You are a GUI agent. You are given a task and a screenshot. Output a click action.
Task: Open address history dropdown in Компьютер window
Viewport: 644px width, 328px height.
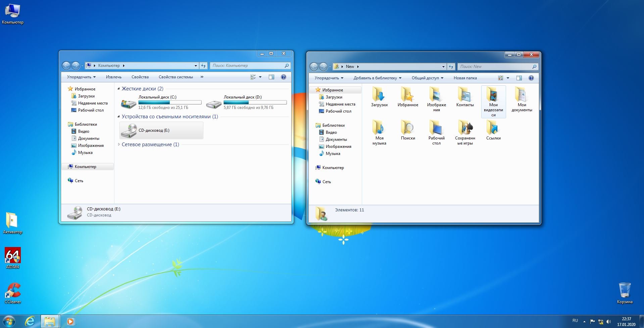196,66
